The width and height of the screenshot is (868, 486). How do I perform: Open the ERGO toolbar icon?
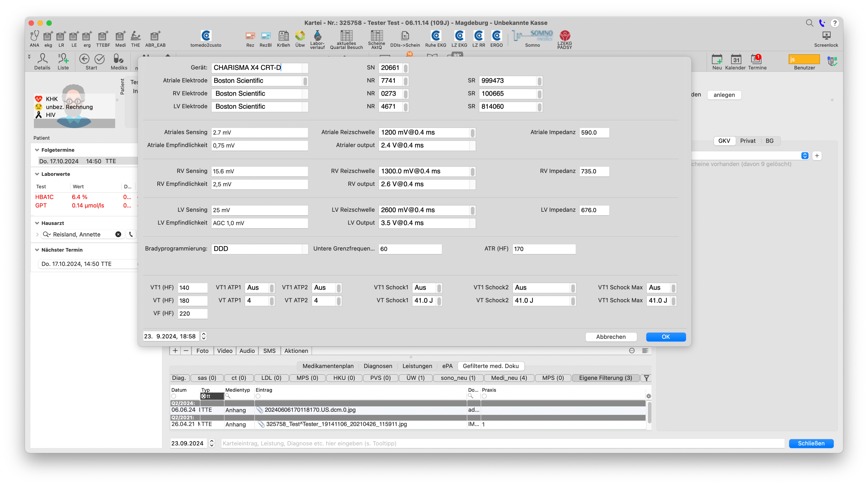pyautogui.click(x=496, y=36)
